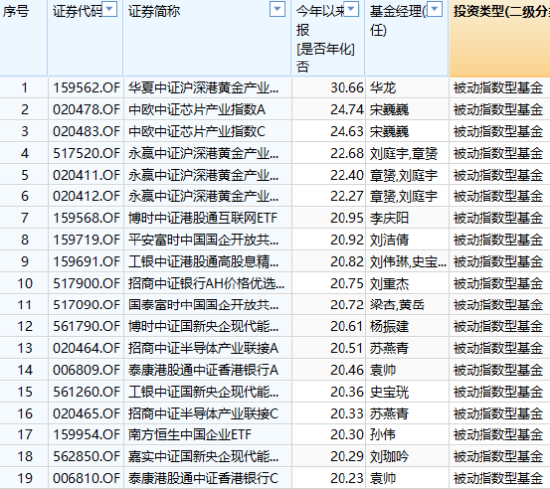
Task: Click fund name 招商中证银行AH价格优选...
Action: tap(206, 283)
